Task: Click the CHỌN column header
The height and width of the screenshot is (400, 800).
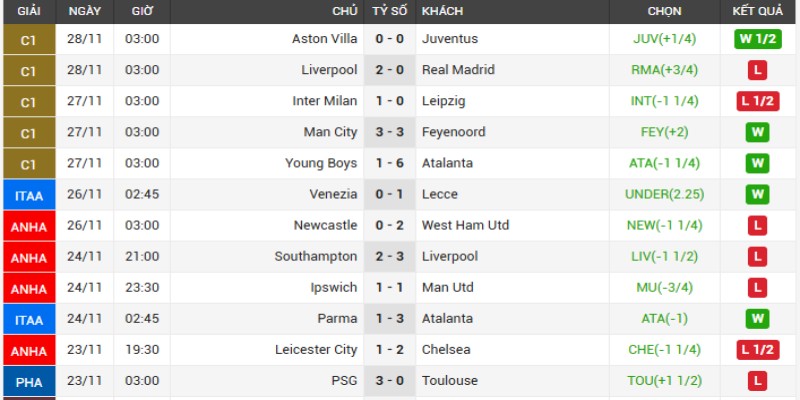Action: pos(664,11)
